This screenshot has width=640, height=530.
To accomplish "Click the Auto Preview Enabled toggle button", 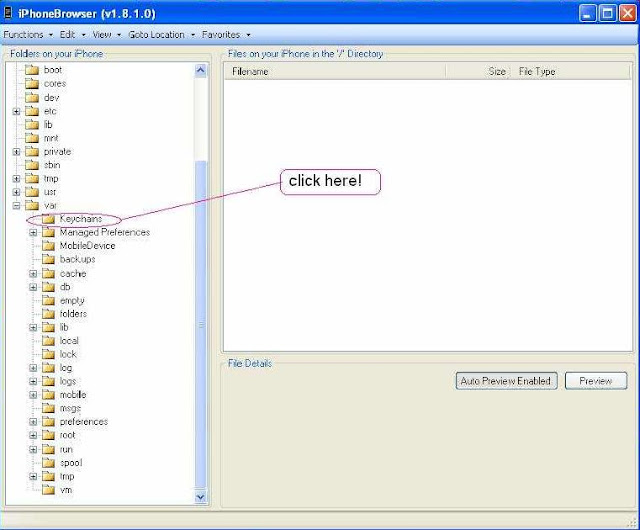I will 506,381.
